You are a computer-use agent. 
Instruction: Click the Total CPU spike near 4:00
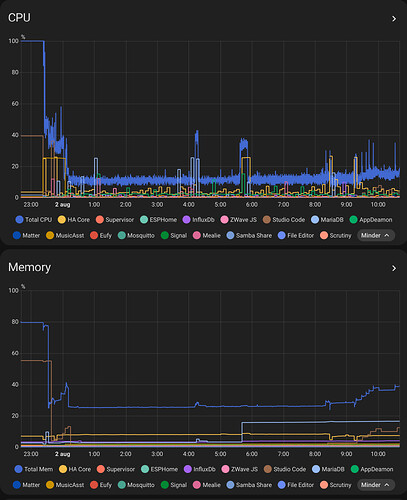(197, 138)
